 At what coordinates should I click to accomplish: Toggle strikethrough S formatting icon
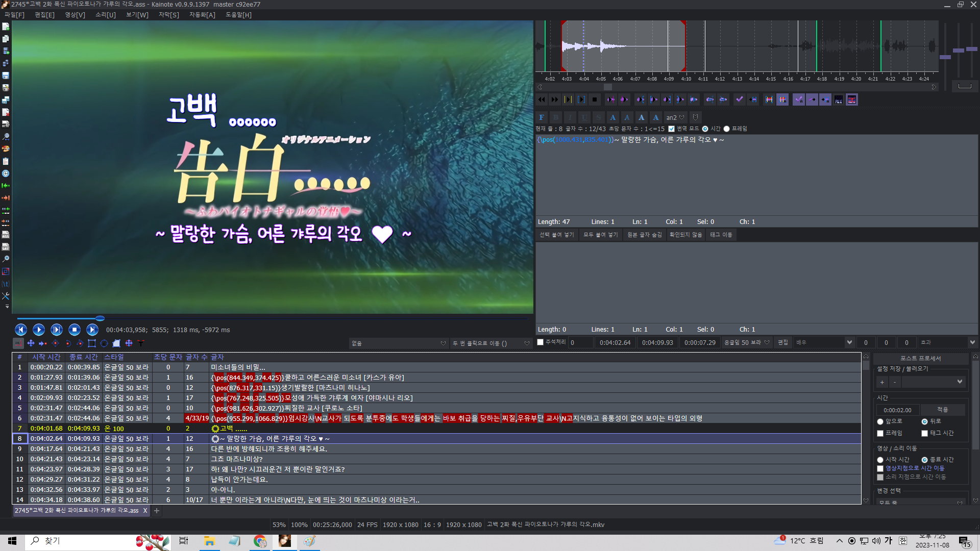pos(599,117)
